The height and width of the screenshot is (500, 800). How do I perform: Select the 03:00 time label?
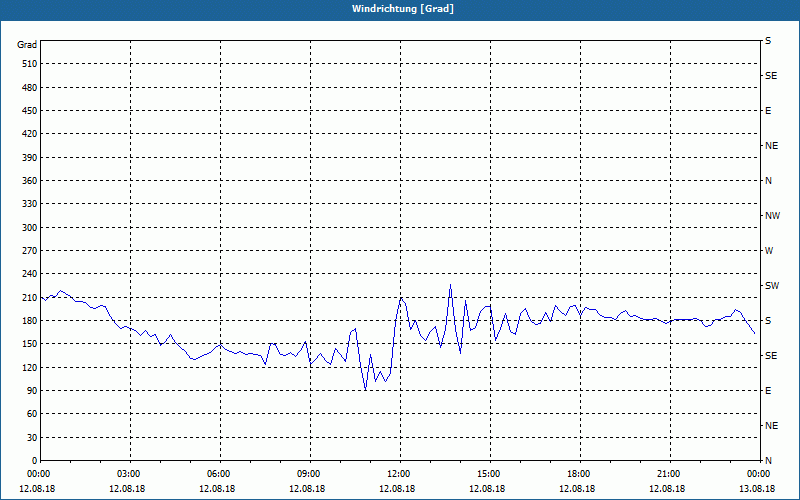130,474
